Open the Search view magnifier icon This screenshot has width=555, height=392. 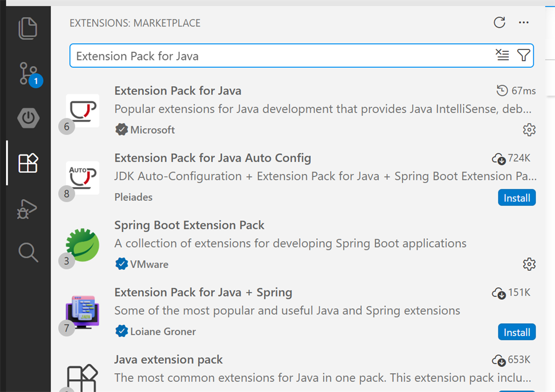pyautogui.click(x=28, y=252)
